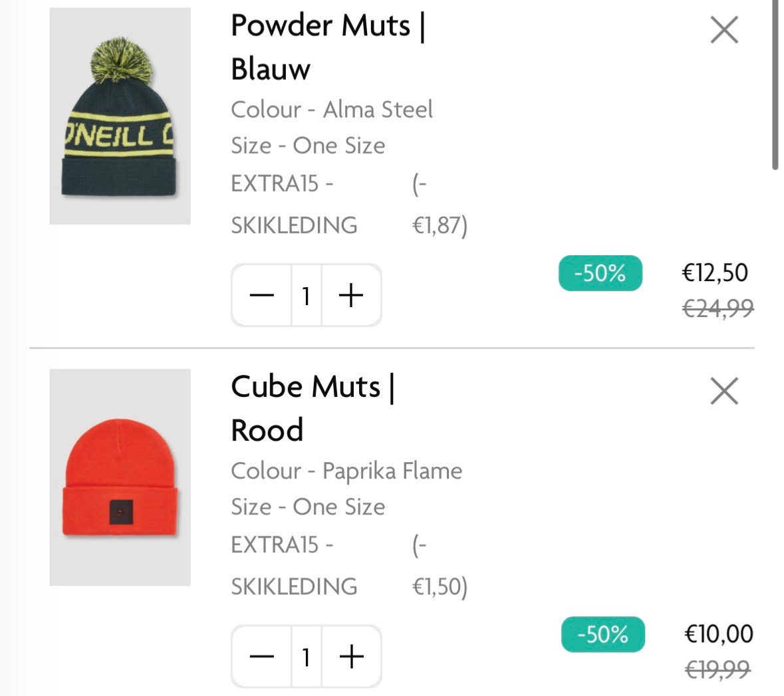Viewport: 784px width, 696px height.
Task: Open the red Cube beanie product image
Action: point(120,477)
